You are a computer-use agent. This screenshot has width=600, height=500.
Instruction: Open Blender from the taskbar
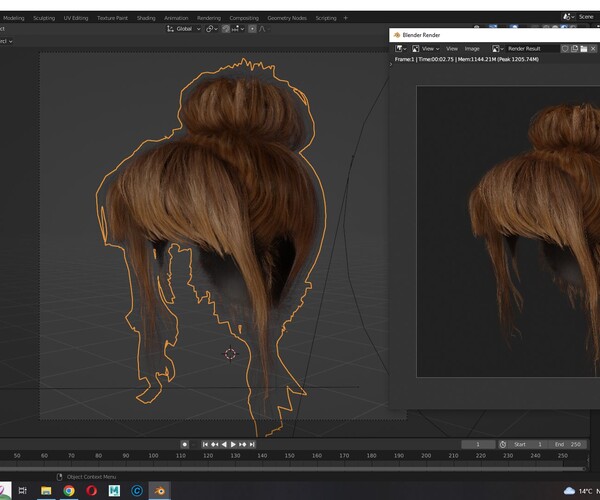click(x=160, y=490)
